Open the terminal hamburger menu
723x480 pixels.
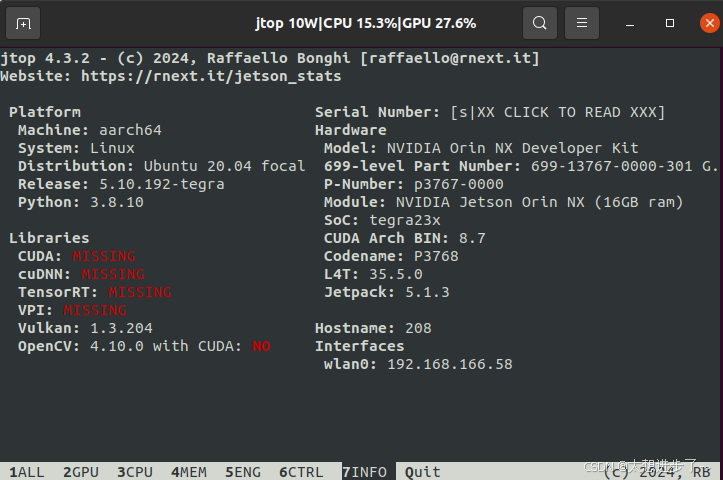coord(582,23)
